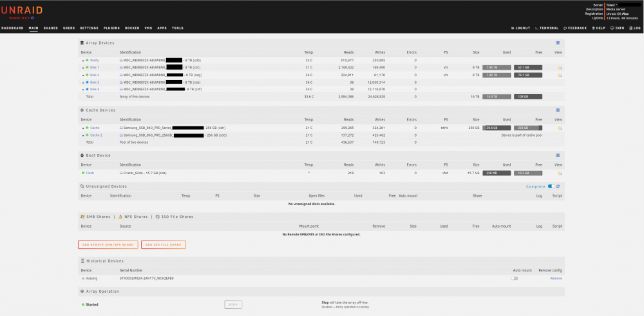Click the Parity disk drive icon
The image size is (644, 316).
coord(121,61)
